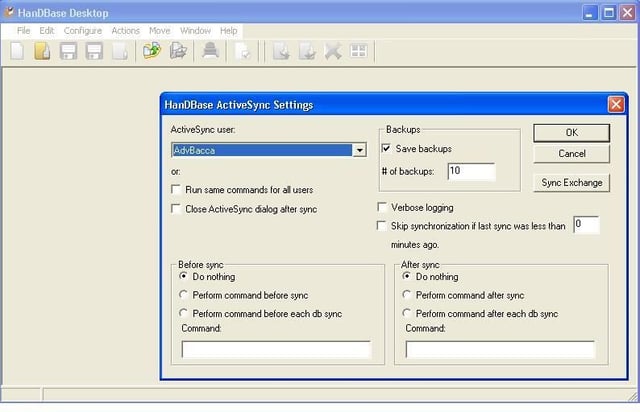Close the HanDBase Desktop main window
The image size is (640, 412).
[x=628, y=13]
